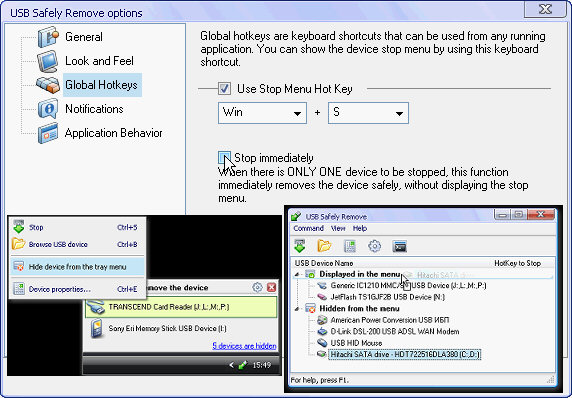Viewport: 572px width, 398px height.
Task: Choose Browse USB device menu entry
Action: click(x=77, y=244)
